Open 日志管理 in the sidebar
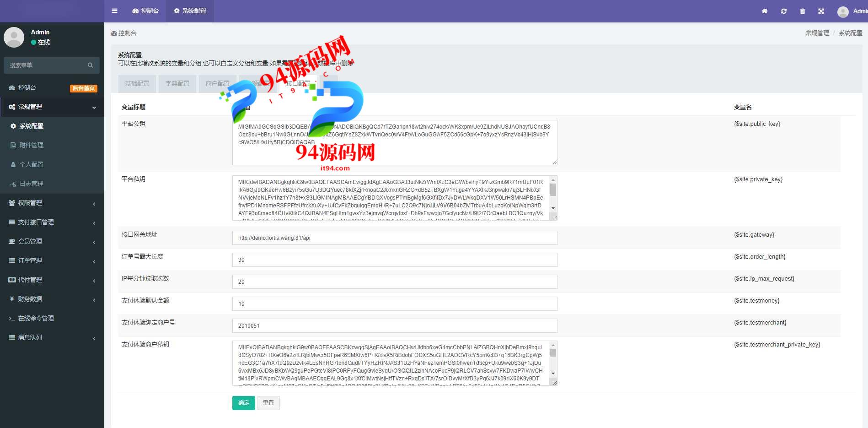The width and height of the screenshot is (868, 428). [x=52, y=184]
